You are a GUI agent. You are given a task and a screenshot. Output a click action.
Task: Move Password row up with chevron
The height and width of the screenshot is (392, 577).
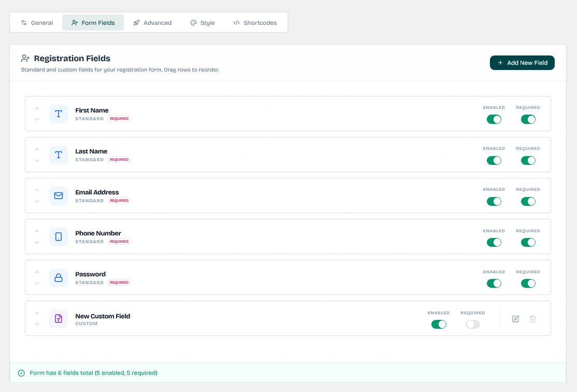point(37,272)
